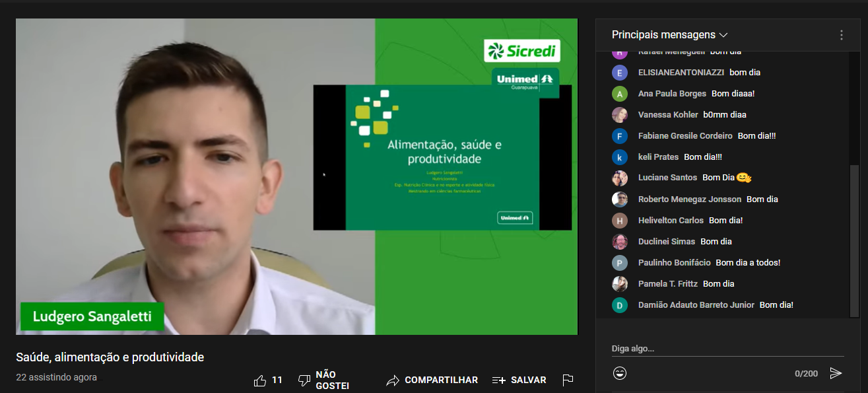Click the save to playlist icon

click(498, 380)
